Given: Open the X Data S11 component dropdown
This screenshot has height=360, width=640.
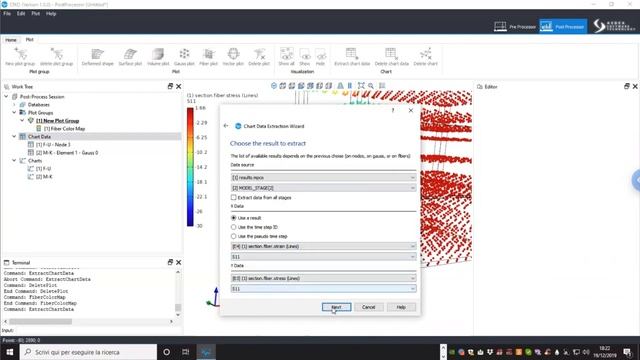Looking at the screenshot, I should 323,256.
